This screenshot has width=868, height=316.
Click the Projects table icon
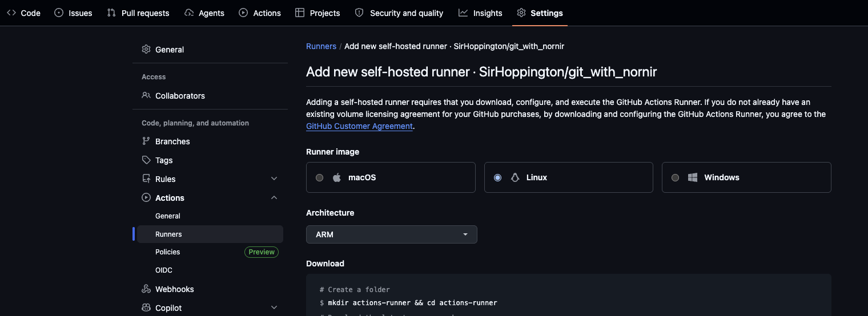coord(300,13)
